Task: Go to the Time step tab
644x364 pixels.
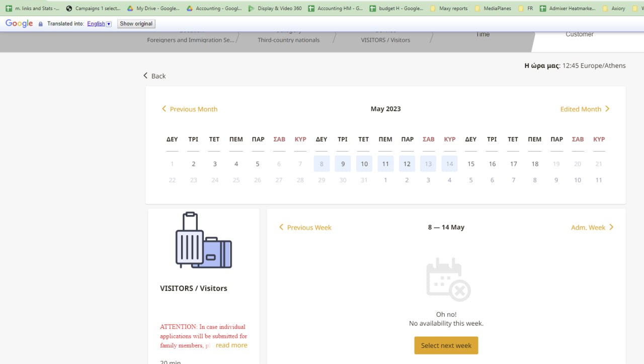Action: click(482, 35)
